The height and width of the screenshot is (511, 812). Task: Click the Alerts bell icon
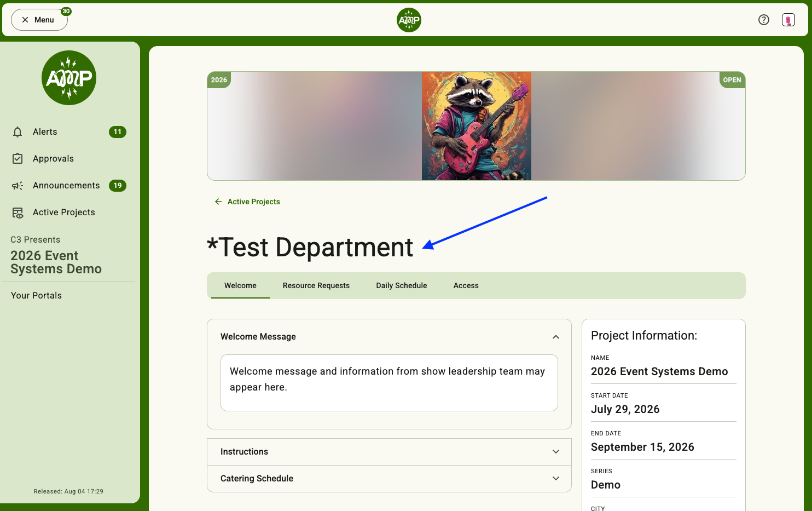pos(18,132)
